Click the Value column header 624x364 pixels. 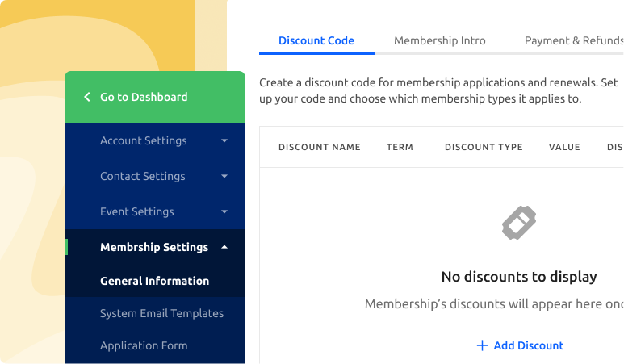(x=564, y=147)
